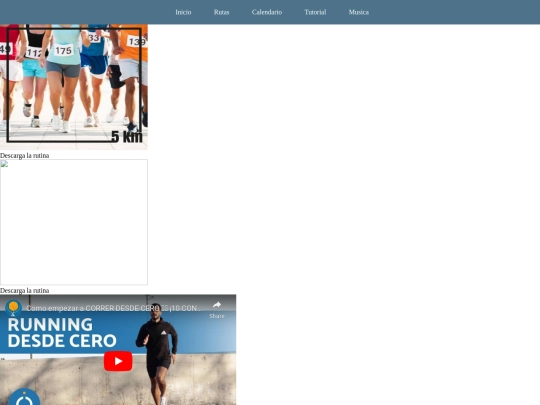Click Descarga la rutina above the video

[x=24, y=291]
